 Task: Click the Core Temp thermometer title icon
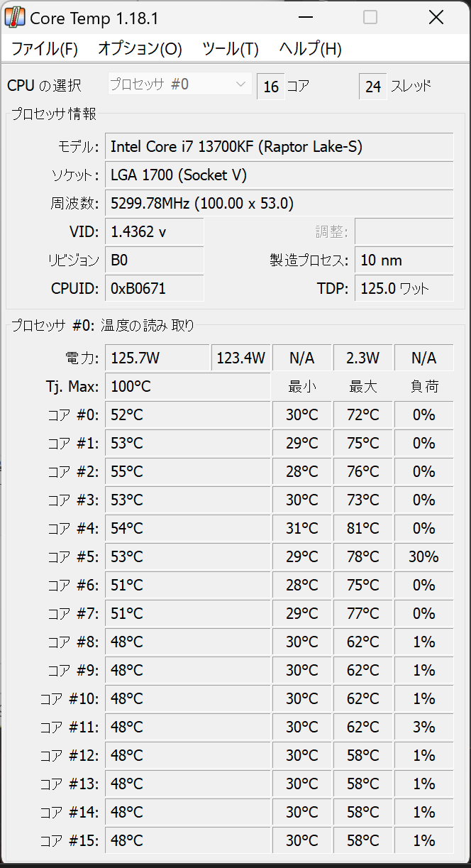16,17
